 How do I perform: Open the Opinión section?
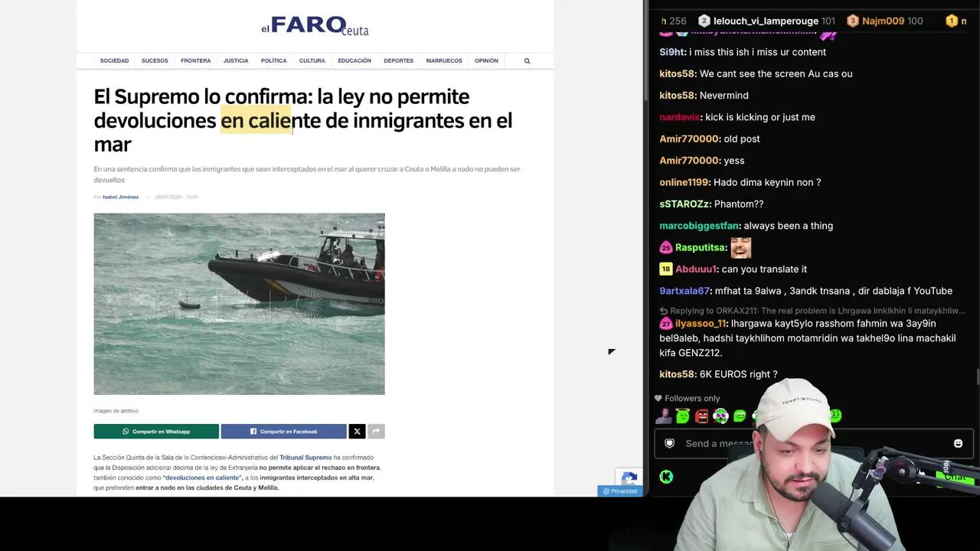click(486, 61)
